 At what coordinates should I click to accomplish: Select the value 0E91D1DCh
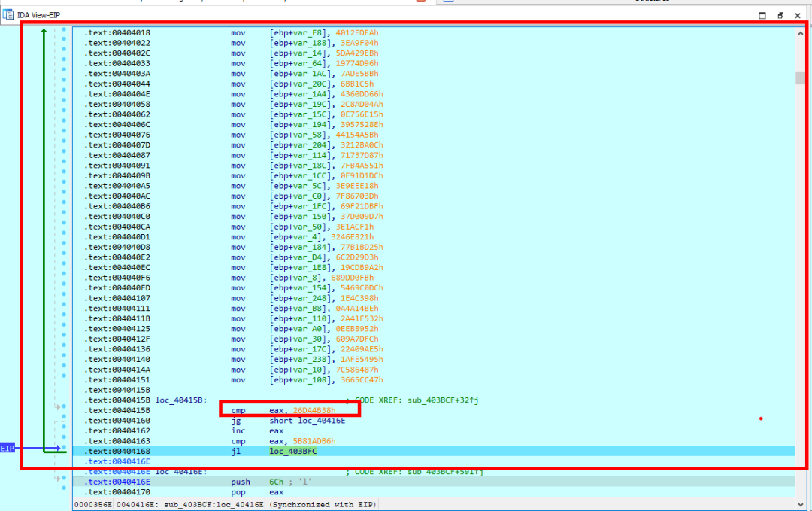362,175
